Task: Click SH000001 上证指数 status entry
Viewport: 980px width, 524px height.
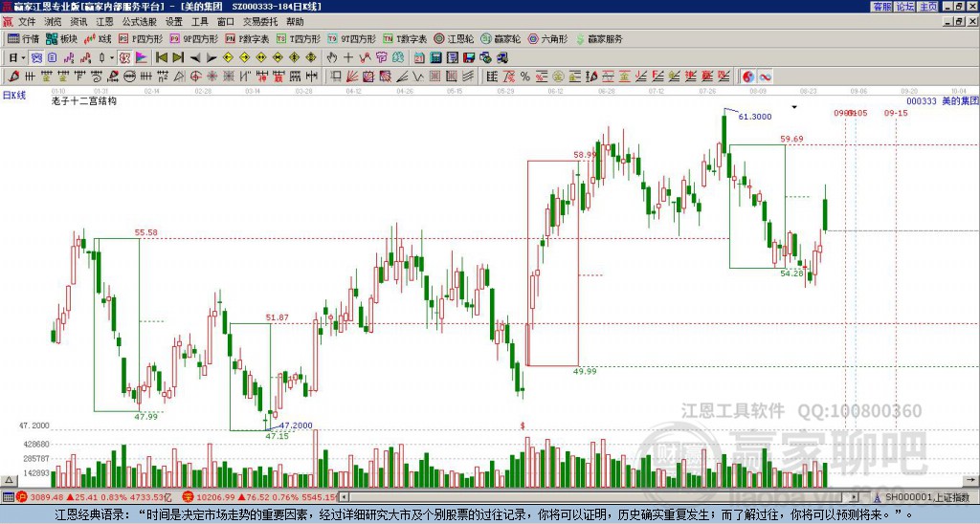Action: pos(923,497)
